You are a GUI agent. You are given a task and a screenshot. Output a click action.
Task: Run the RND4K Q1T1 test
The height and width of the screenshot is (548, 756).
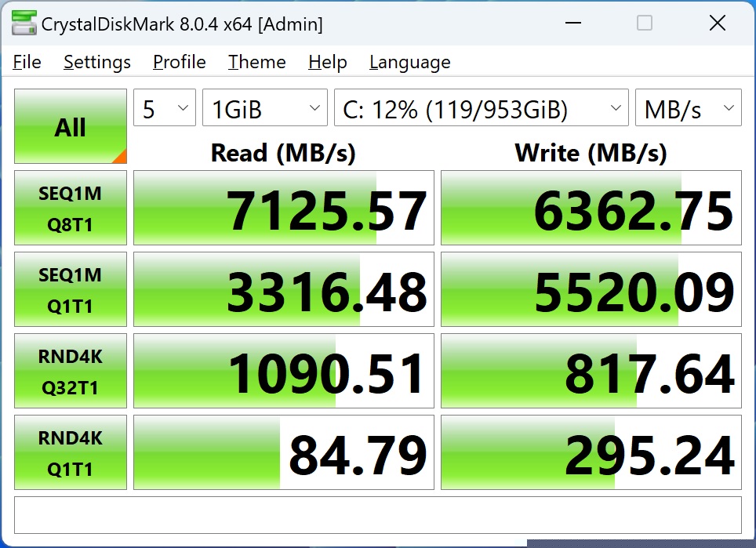(x=71, y=452)
